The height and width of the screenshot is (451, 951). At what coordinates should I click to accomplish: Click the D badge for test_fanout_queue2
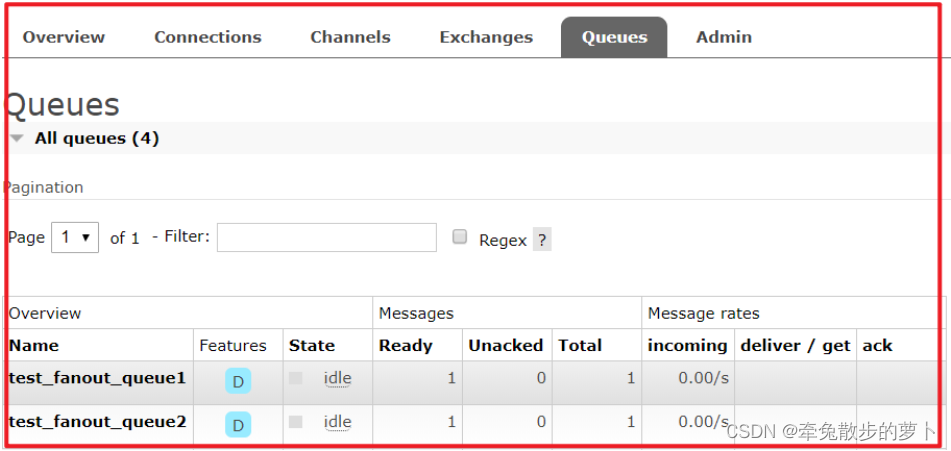tap(238, 425)
